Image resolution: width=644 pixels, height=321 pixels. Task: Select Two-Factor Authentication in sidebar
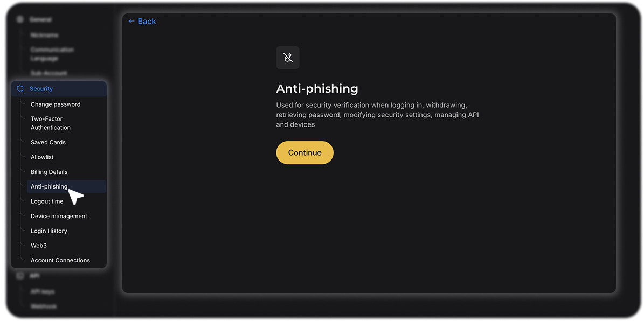click(51, 123)
